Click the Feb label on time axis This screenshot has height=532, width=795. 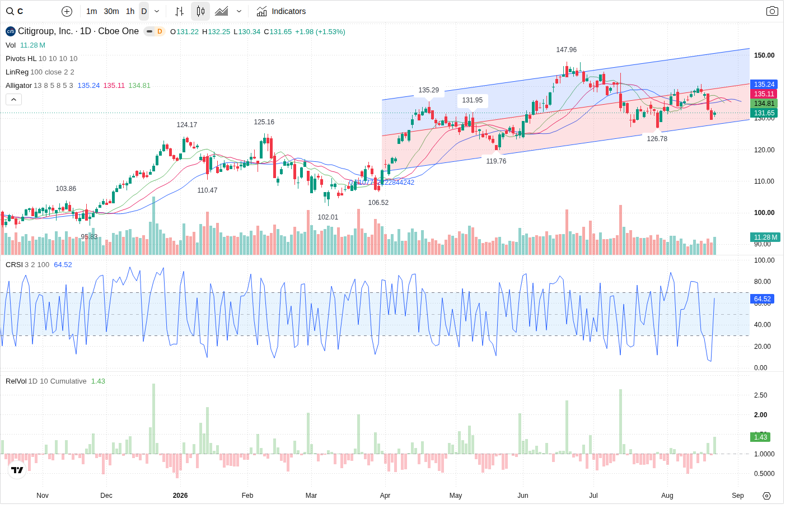[247, 496]
